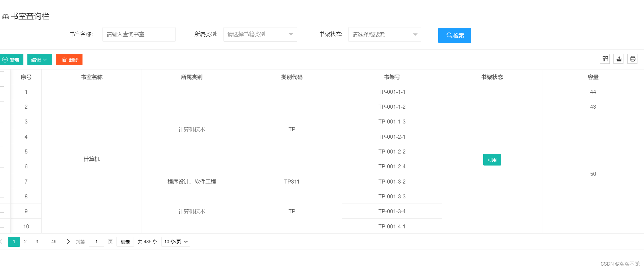Click the next page arrow in pagination
This screenshot has width=644, height=269.
click(x=68, y=242)
